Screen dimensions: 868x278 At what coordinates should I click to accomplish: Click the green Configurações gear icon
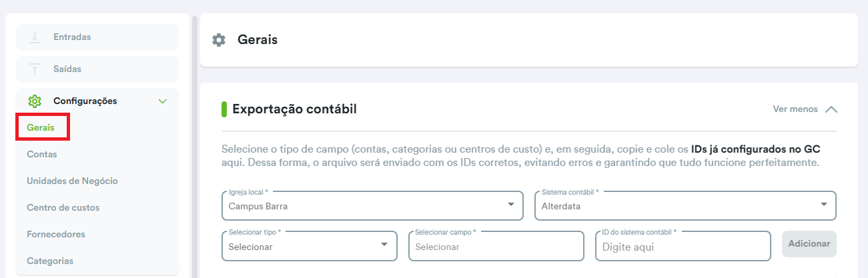[35, 101]
